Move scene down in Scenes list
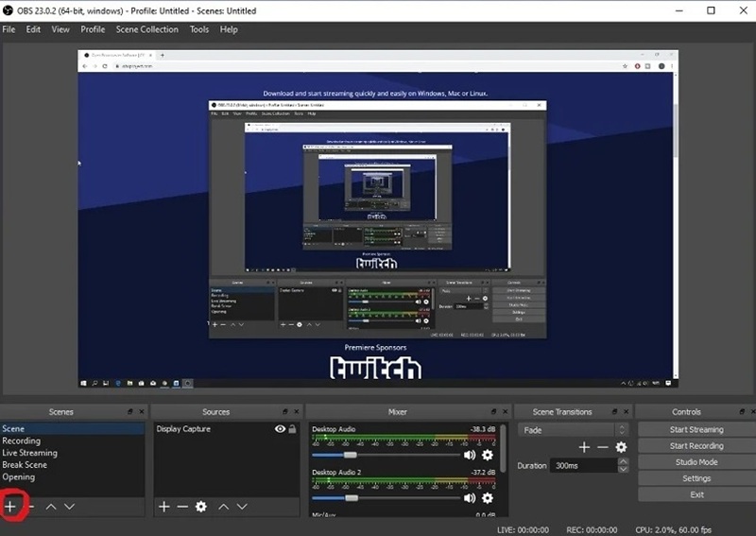 point(69,507)
